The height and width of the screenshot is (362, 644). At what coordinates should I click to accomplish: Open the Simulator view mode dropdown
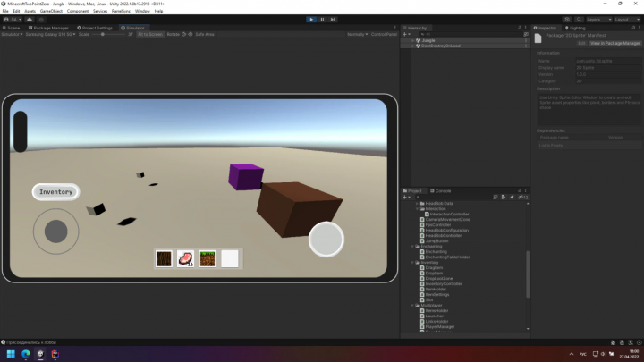(x=12, y=35)
